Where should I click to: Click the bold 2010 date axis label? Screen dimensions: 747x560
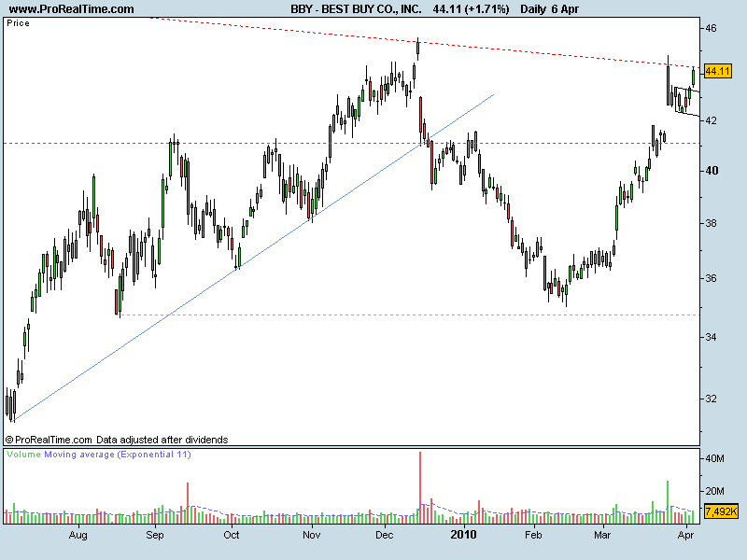(x=463, y=535)
